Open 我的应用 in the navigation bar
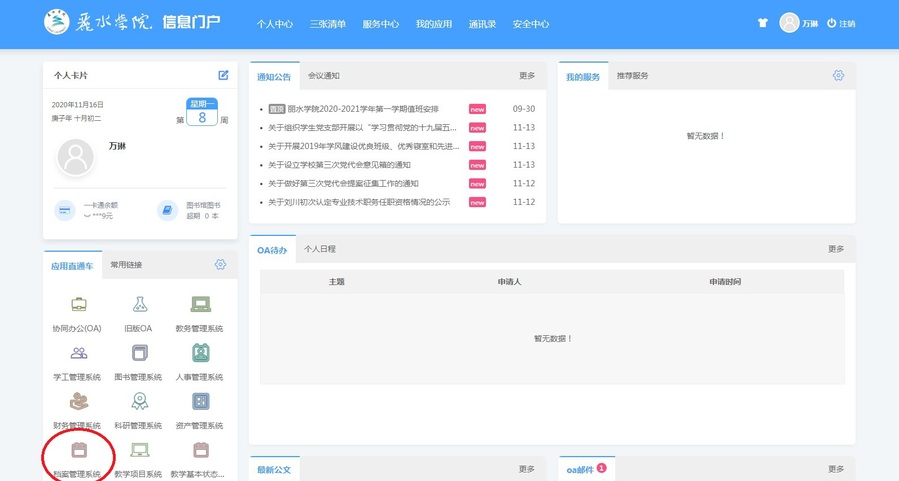899x481 pixels. pyautogui.click(x=433, y=24)
